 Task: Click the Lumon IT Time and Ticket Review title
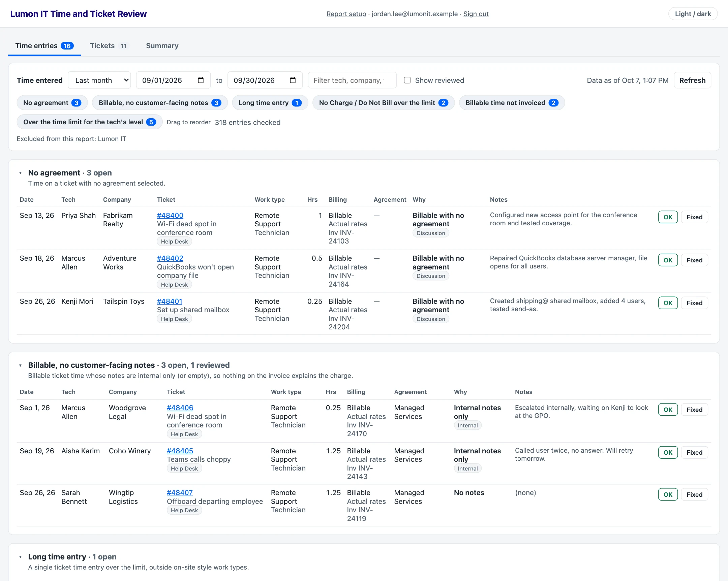(x=78, y=14)
